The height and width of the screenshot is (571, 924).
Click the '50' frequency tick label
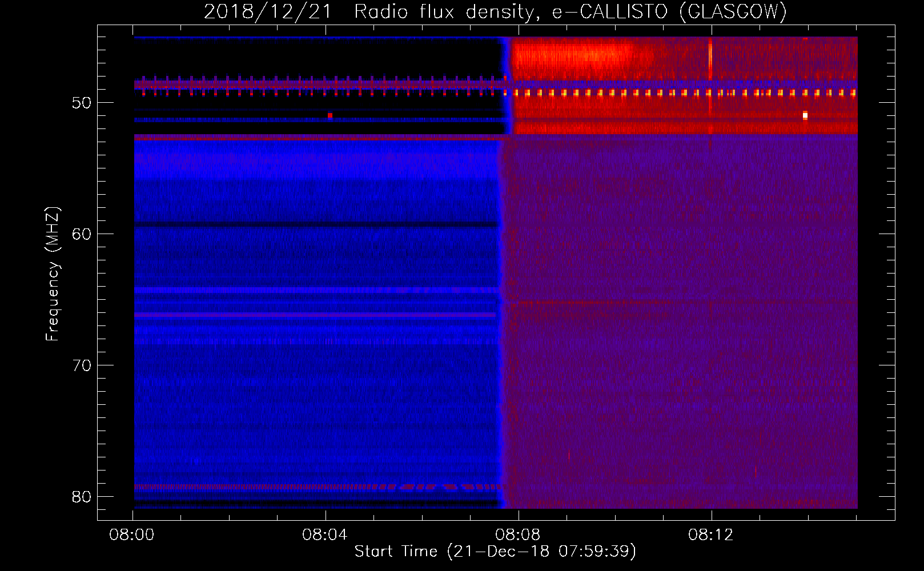point(82,103)
